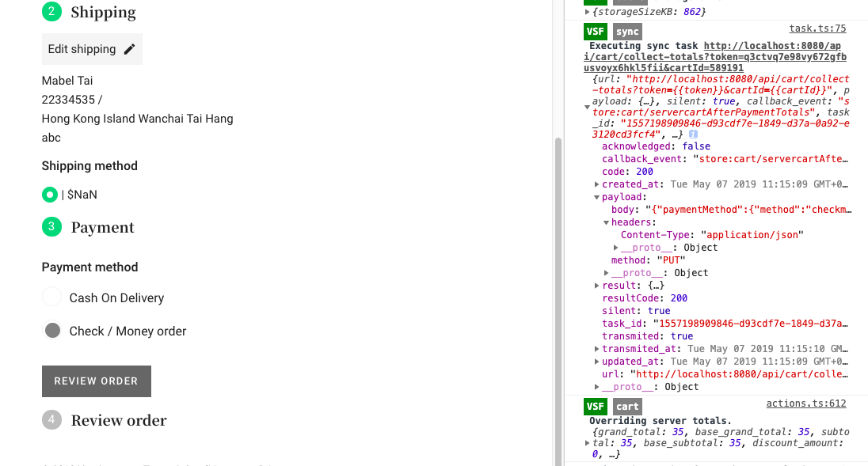Click the 'code: 200' console line
The height and width of the screenshot is (466, 868).
(627, 172)
